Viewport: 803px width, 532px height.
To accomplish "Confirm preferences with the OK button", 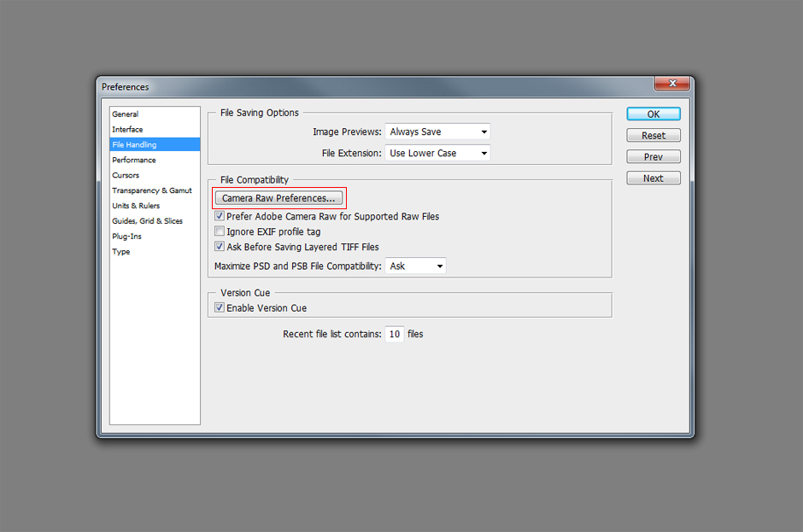I will [654, 114].
